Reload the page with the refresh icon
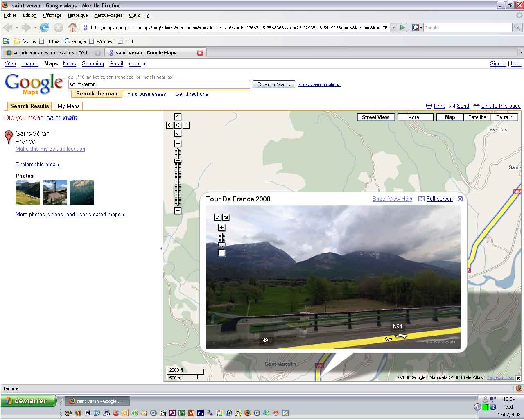The image size is (524, 420). coord(45,27)
